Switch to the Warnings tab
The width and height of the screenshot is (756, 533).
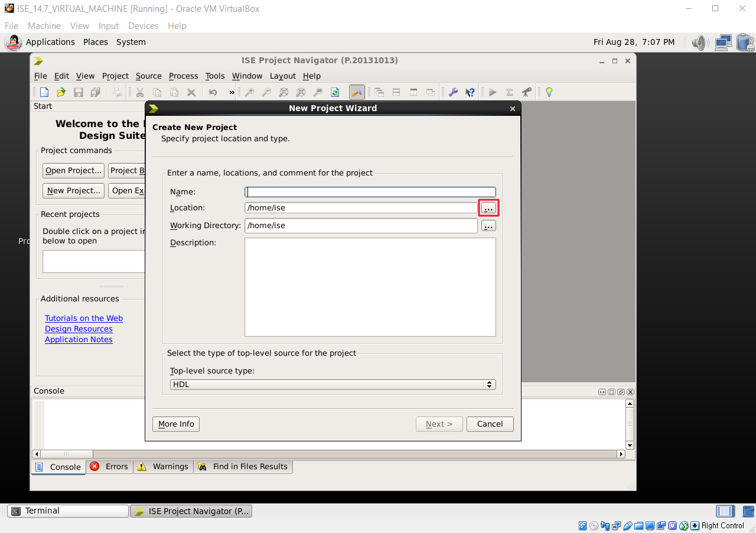coord(163,466)
